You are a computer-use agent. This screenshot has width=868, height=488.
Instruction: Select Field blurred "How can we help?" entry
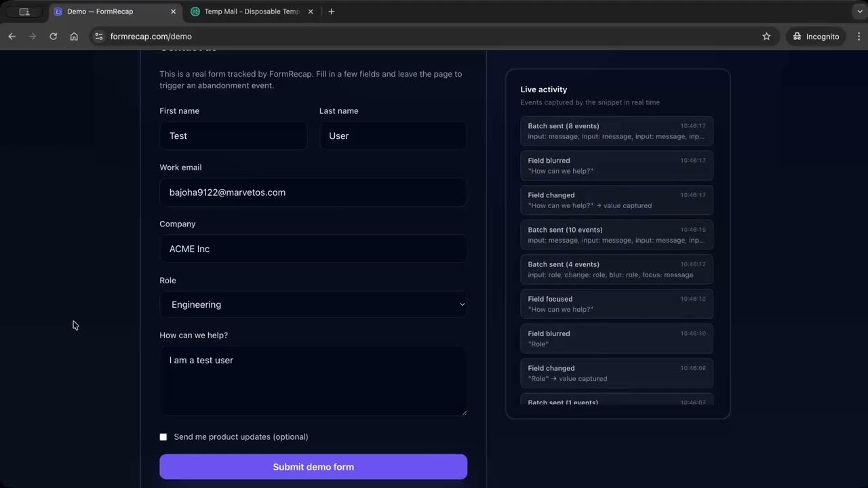[x=616, y=165]
